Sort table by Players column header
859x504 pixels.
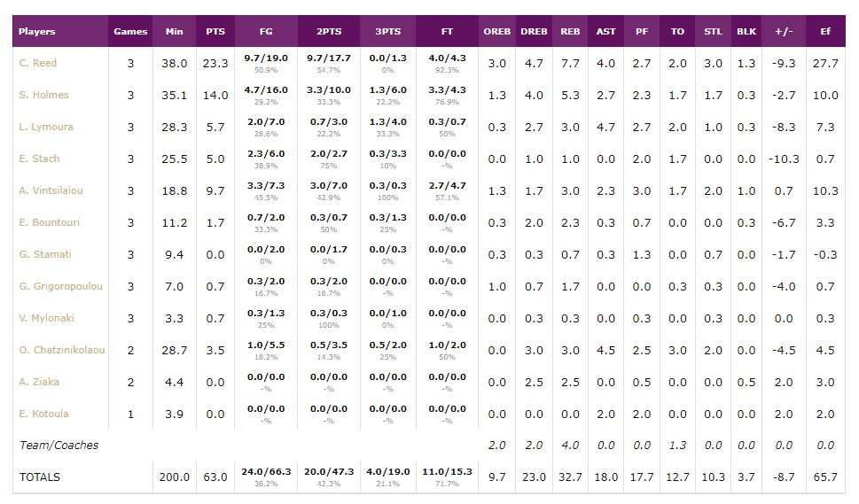point(37,31)
